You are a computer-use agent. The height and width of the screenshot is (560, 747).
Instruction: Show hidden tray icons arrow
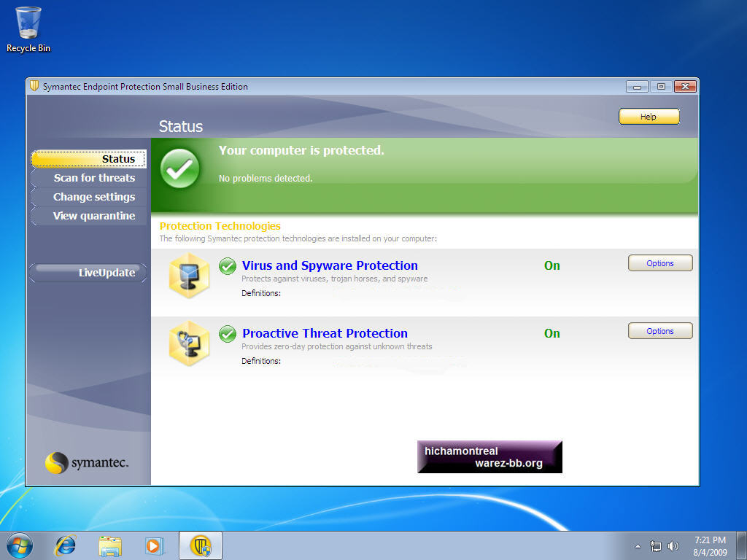point(638,546)
